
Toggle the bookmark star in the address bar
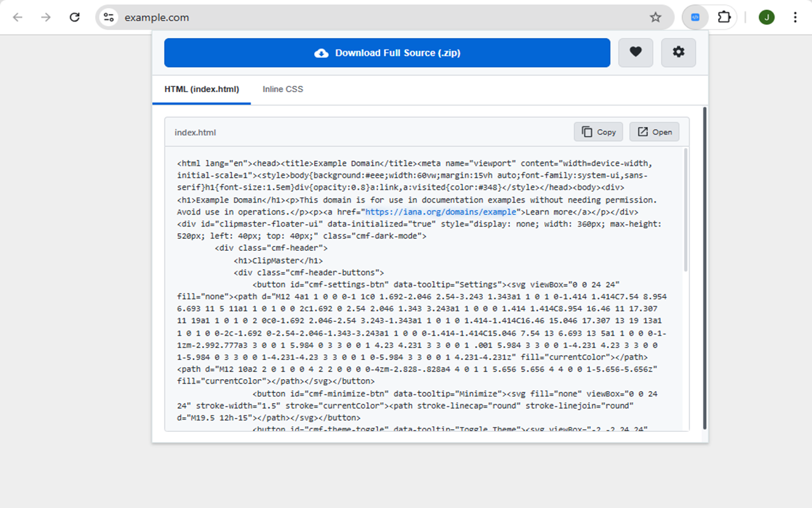point(655,17)
